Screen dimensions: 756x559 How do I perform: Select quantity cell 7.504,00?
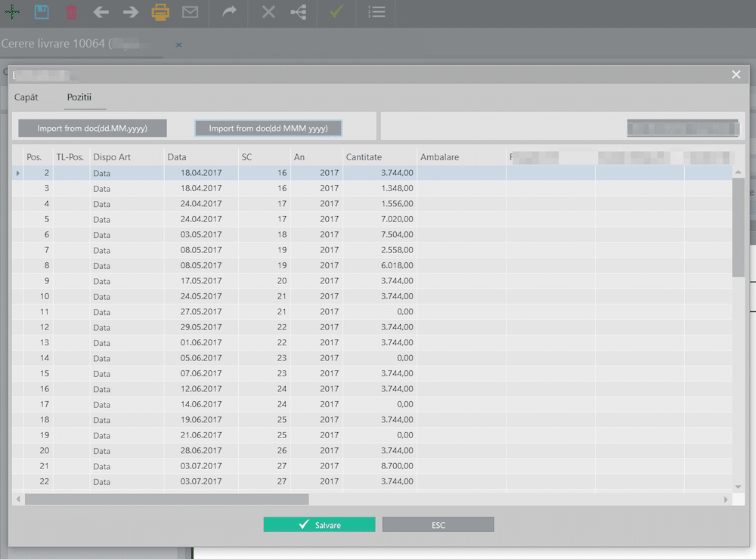(x=380, y=235)
